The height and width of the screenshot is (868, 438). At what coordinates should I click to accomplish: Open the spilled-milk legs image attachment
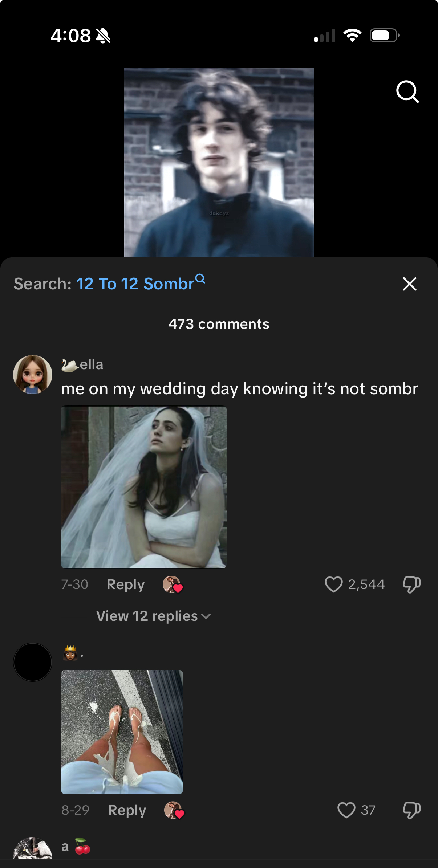[x=122, y=732]
